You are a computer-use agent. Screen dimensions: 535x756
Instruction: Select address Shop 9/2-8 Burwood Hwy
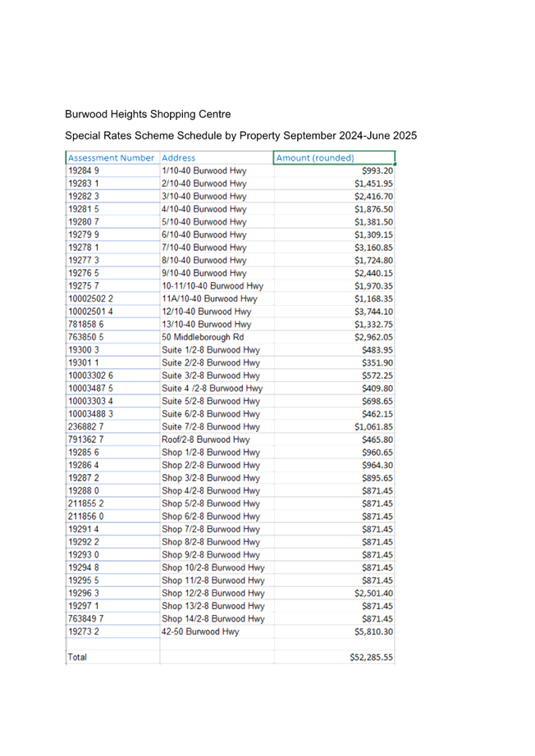tap(211, 554)
